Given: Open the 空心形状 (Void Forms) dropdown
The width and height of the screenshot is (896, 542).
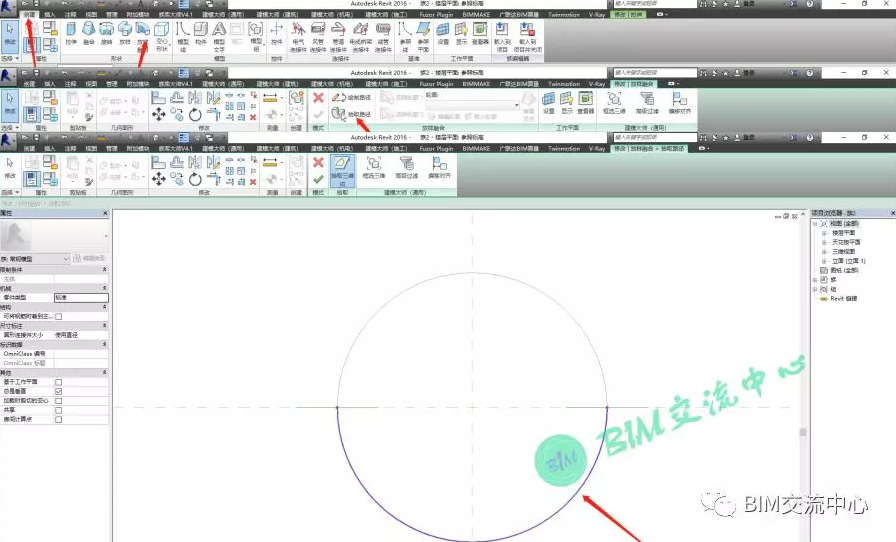Looking at the screenshot, I should point(162,37).
